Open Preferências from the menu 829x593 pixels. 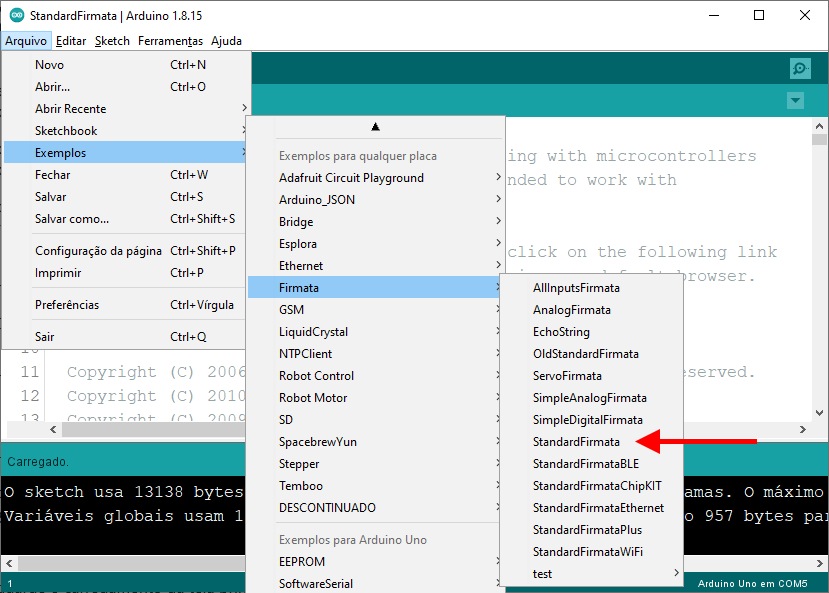point(125,305)
